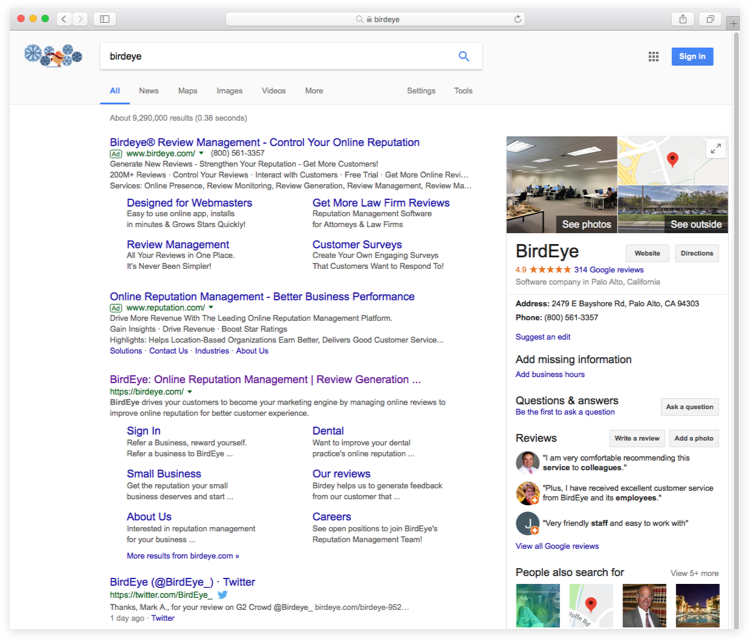Image resolution: width=750 pixels, height=641 pixels.
Task: Click the second reviewer's profile photo
Action: 528,493
